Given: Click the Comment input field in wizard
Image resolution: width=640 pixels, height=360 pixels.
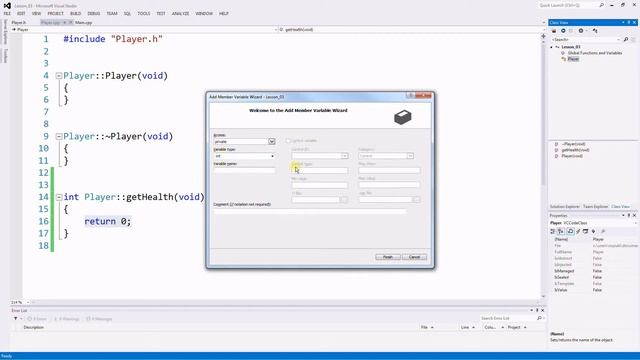Looking at the screenshot, I should tap(310, 211).
